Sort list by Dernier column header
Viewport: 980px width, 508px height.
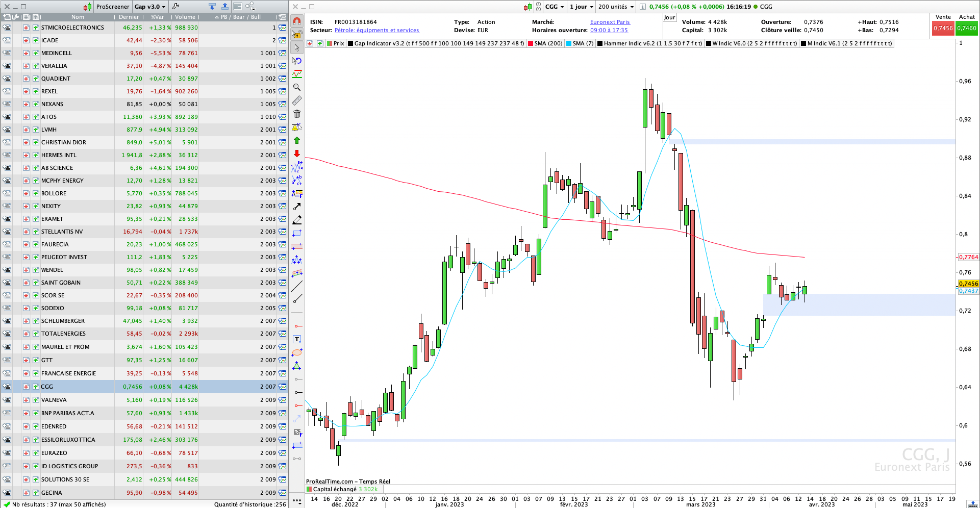(129, 17)
